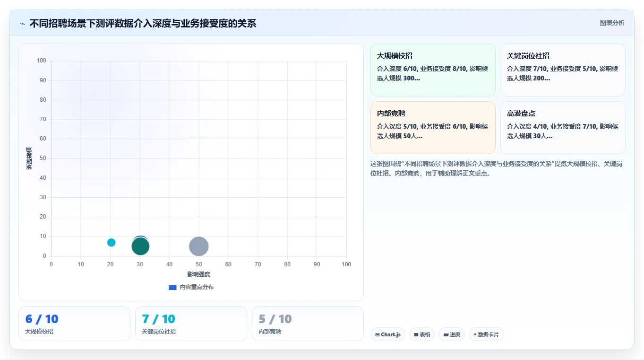
Task: Click the 表格 tag
Action: pyautogui.click(x=422, y=334)
